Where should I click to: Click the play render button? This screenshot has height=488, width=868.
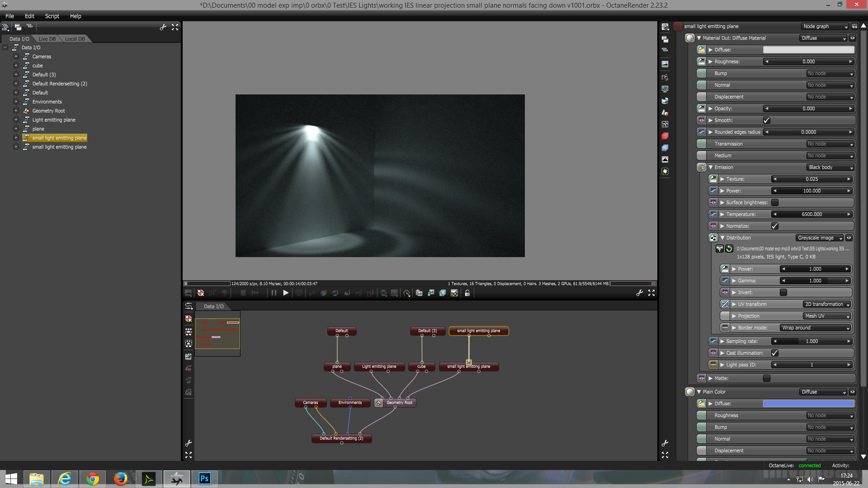pos(286,293)
